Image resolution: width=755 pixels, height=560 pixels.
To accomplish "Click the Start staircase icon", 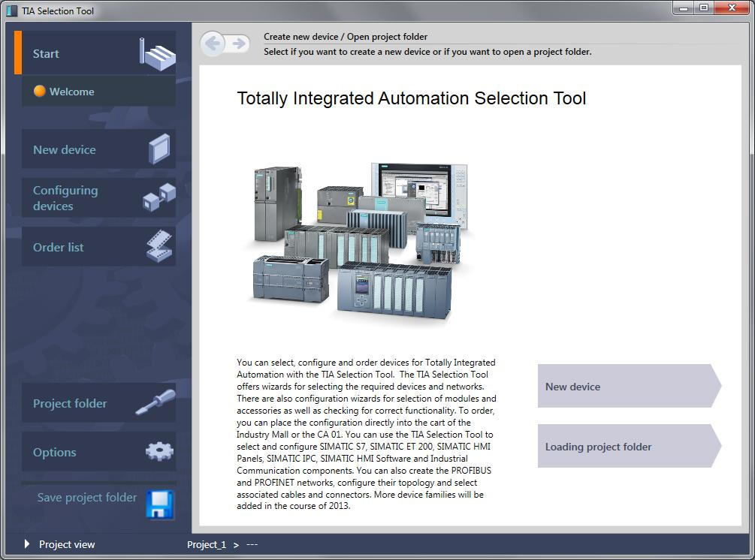I will 158,54.
